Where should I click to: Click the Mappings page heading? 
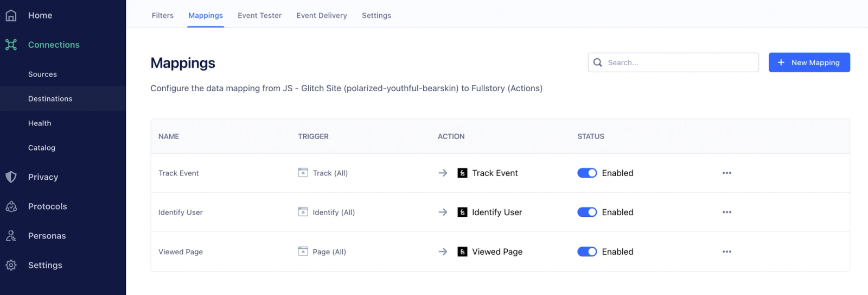183,63
